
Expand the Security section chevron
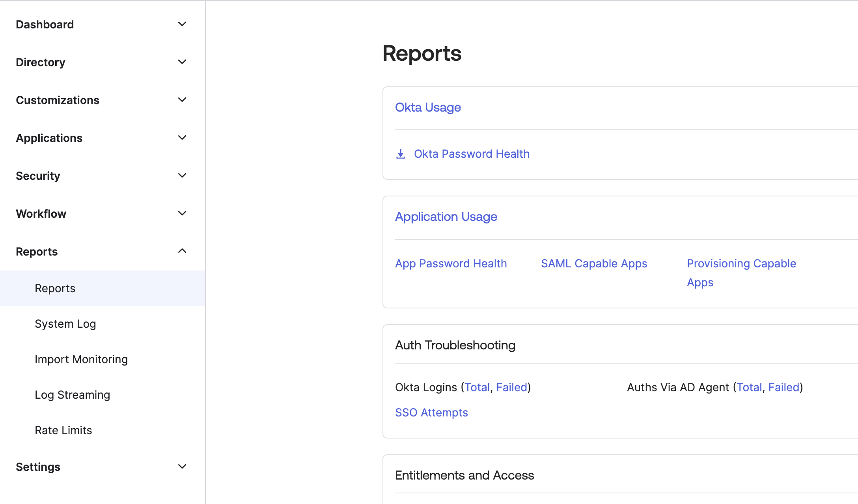(182, 176)
